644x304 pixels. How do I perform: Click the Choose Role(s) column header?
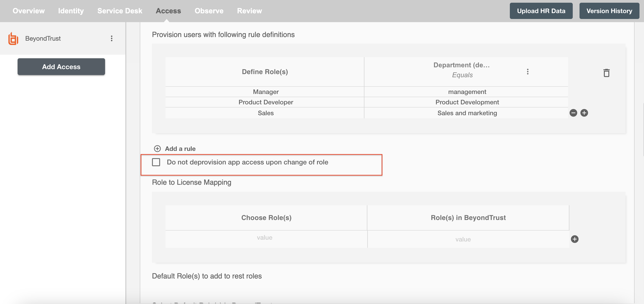(266, 217)
